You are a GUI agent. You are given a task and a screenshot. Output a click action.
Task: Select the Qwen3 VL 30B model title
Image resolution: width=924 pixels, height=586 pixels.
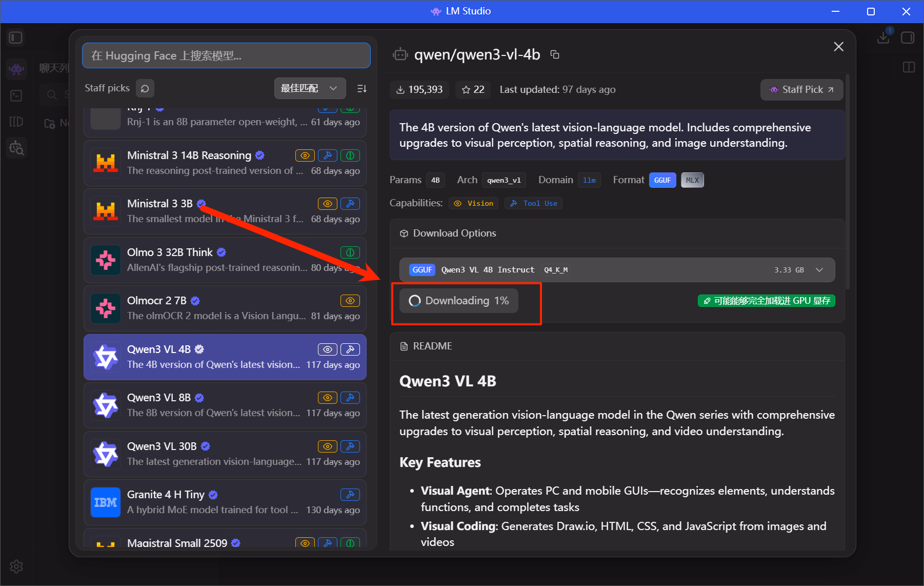162,446
